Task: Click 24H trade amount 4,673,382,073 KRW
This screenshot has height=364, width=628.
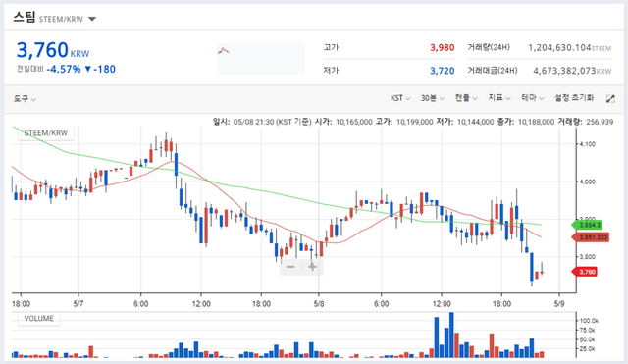Action: point(572,71)
